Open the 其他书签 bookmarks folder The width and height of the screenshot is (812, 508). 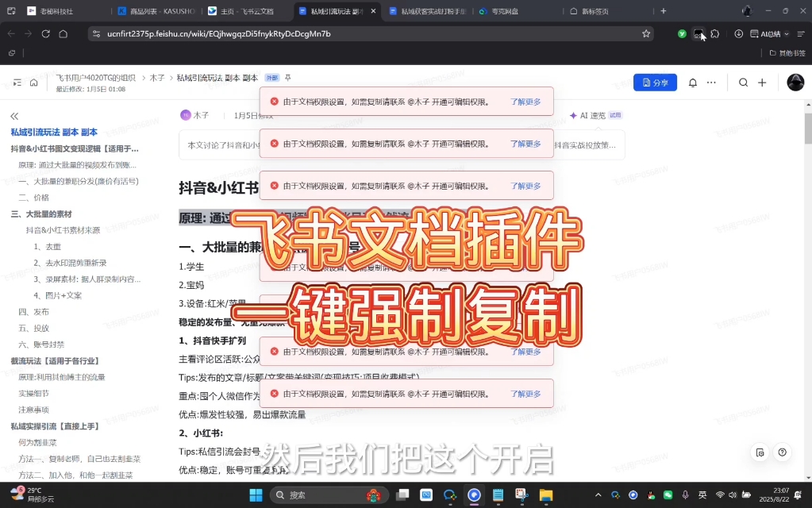[787, 53]
